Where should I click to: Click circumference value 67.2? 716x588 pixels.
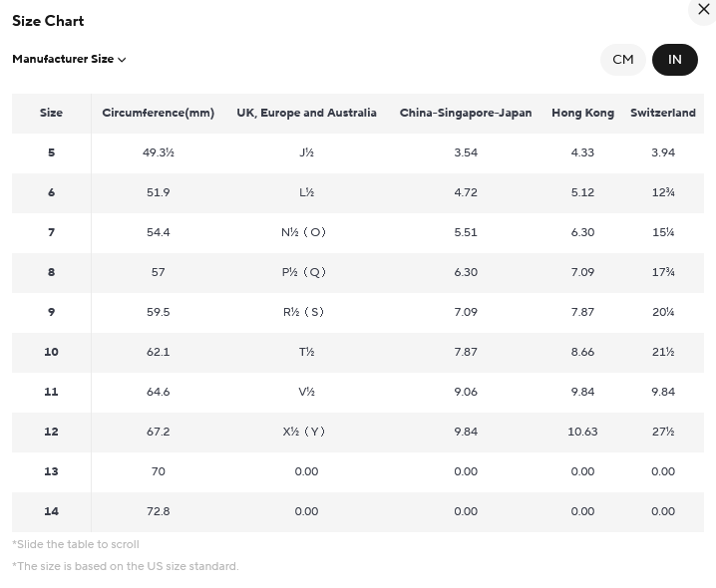pyautogui.click(x=158, y=432)
